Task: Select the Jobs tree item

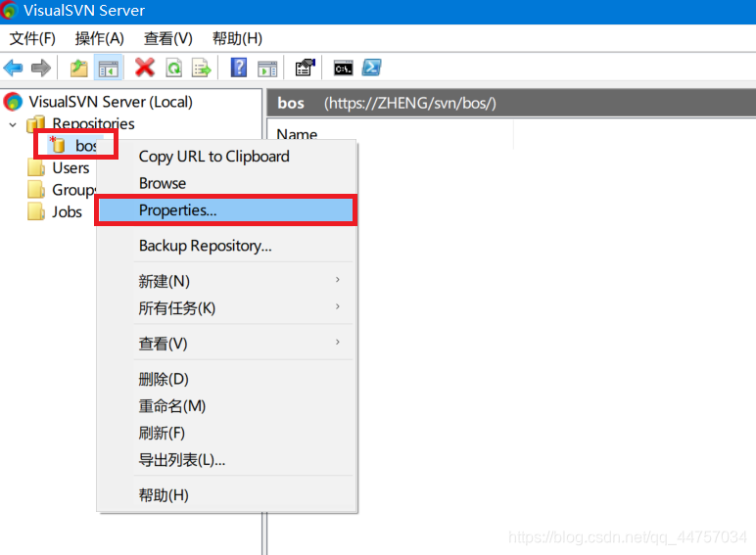Action: coord(67,212)
